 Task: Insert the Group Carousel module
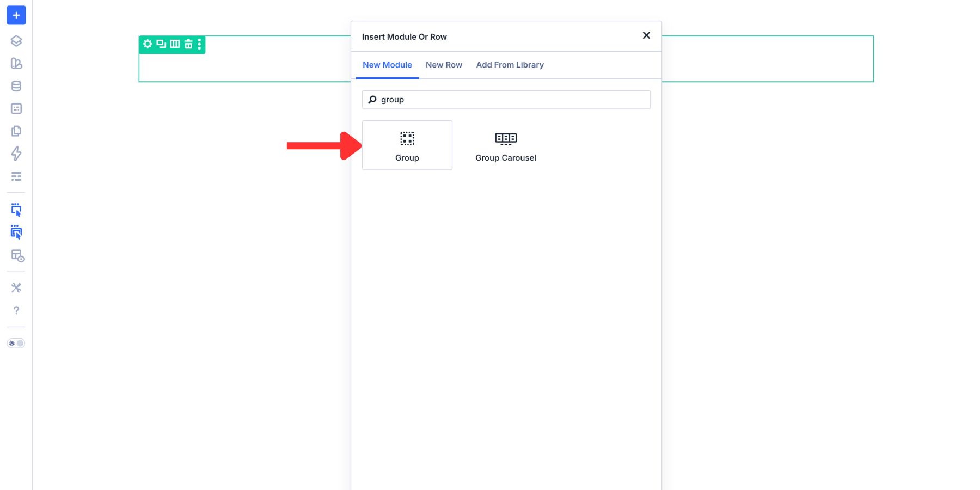(506, 145)
